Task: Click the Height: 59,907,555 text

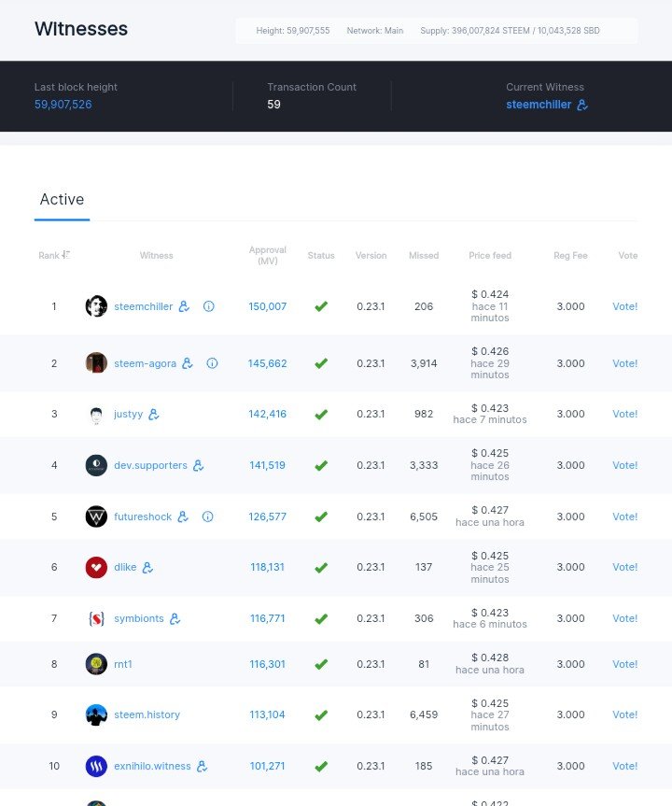Action: click(293, 31)
